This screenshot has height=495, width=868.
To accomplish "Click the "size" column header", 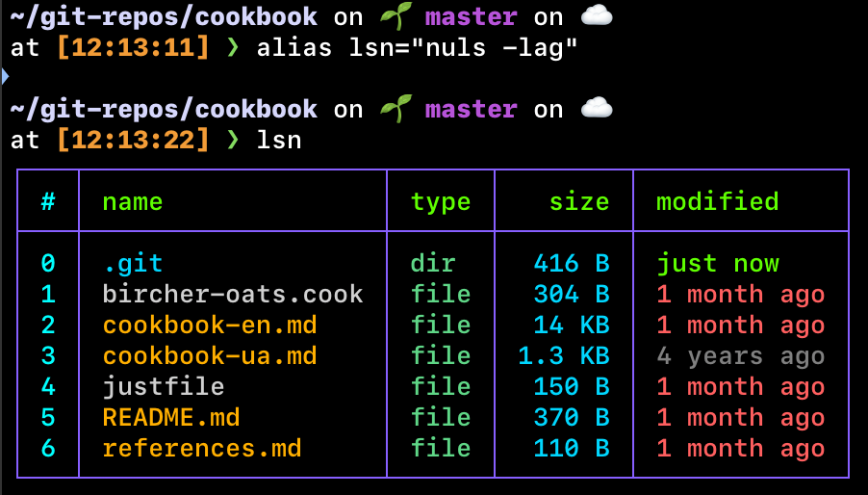I will pyautogui.click(x=578, y=201).
